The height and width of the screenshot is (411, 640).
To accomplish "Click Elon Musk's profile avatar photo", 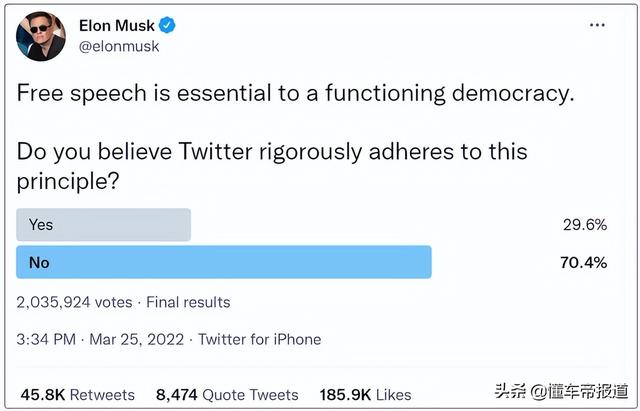I will [x=42, y=37].
